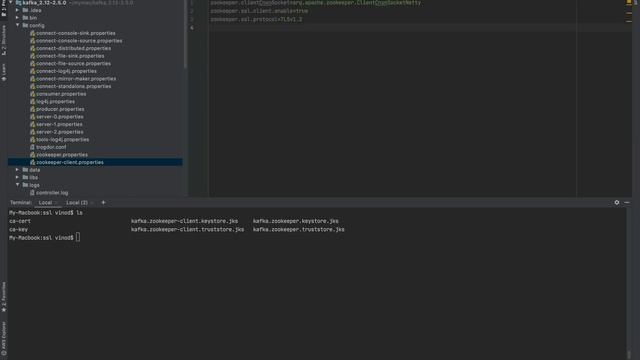Open the Structure tool window sidebar
The image size is (640, 360).
(4, 40)
